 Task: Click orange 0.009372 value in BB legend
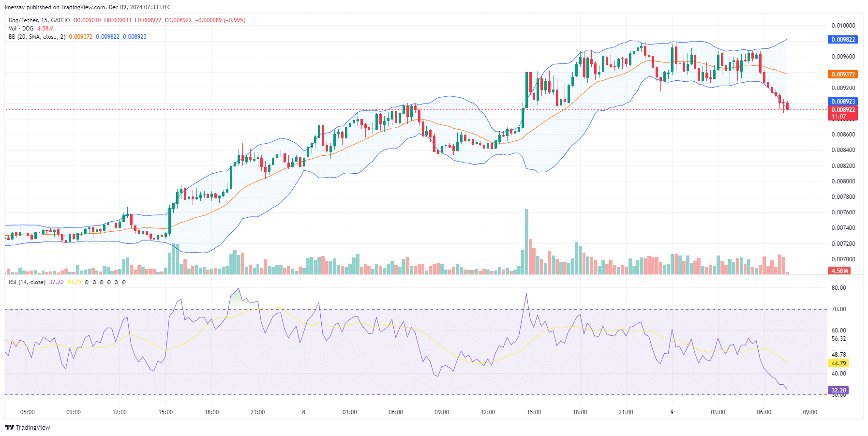pyautogui.click(x=80, y=37)
